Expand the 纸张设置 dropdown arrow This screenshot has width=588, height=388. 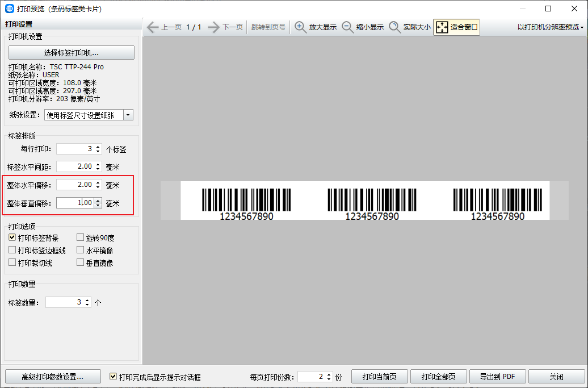128,115
